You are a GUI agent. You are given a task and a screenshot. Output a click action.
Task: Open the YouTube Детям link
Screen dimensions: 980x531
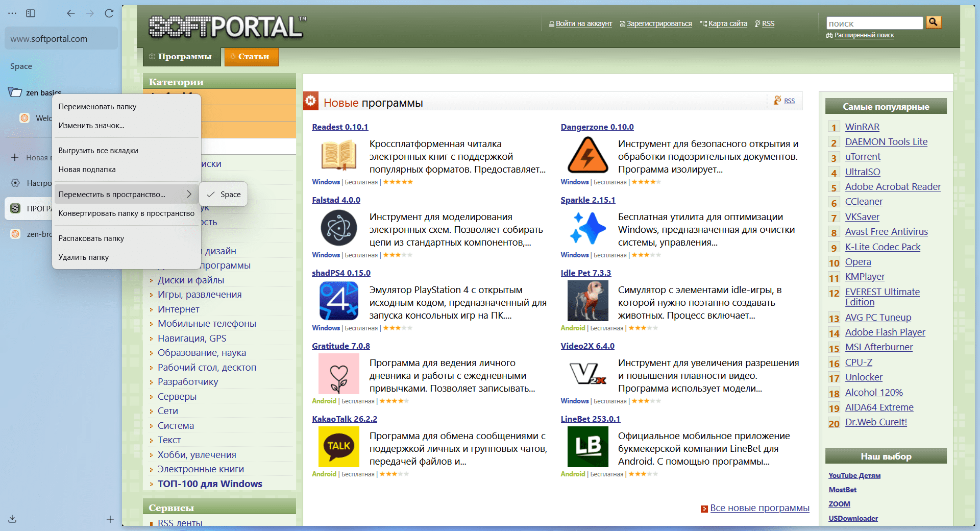click(x=854, y=475)
